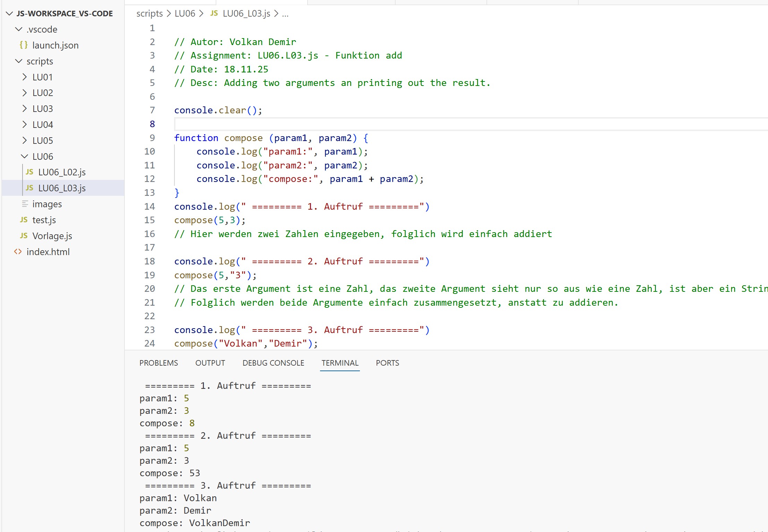Click JS icon in breadcrumb path
Viewport: 768px width, 532px height.
(x=214, y=13)
